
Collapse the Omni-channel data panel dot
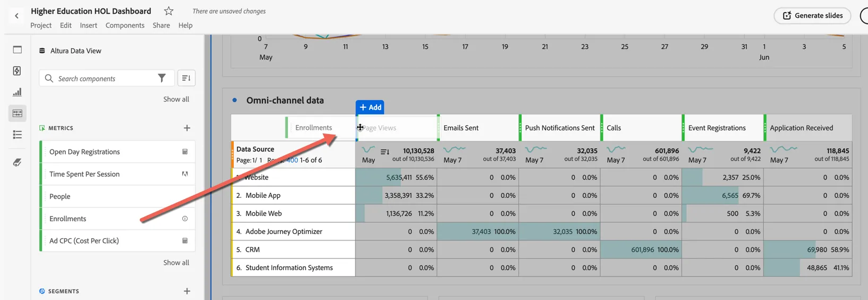tap(234, 100)
